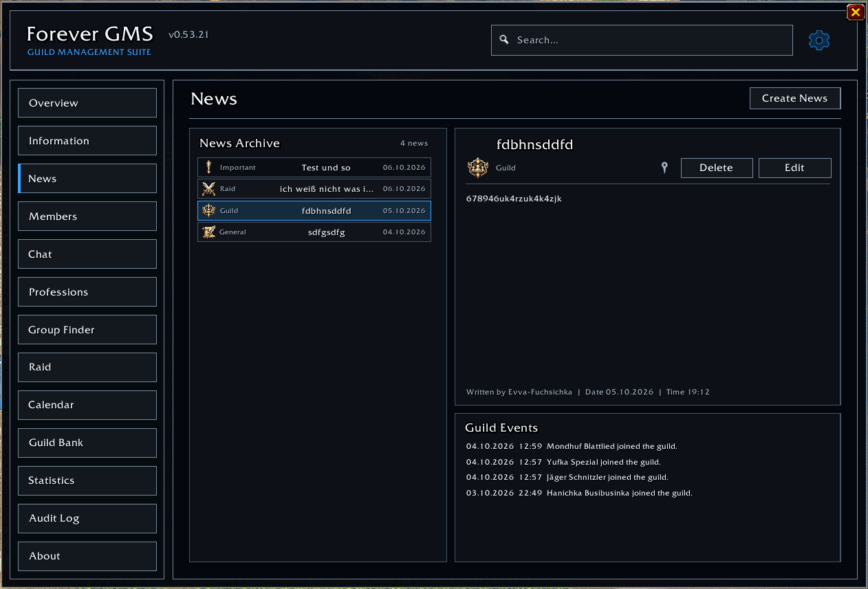
Task: Switch to the Professions page
Action: (87, 292)
